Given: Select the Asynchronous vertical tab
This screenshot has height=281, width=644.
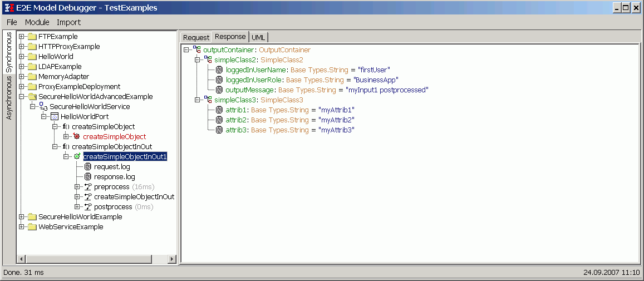Looking at the screenshot, I should 9,98.
